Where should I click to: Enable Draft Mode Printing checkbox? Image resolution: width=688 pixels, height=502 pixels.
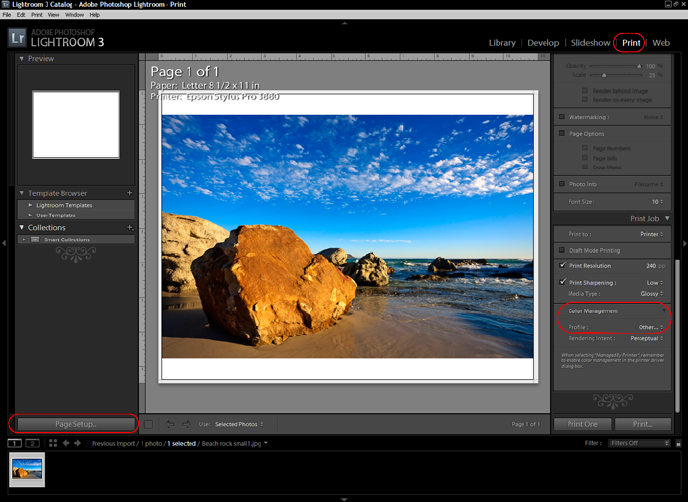pyautogui.click(x=562, y=249)
